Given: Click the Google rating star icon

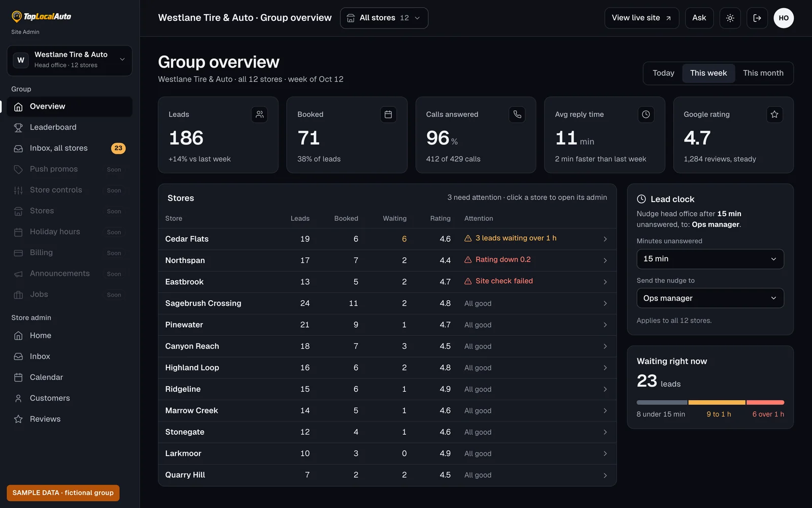Looking at the screenshot, I should coord(774,114).
